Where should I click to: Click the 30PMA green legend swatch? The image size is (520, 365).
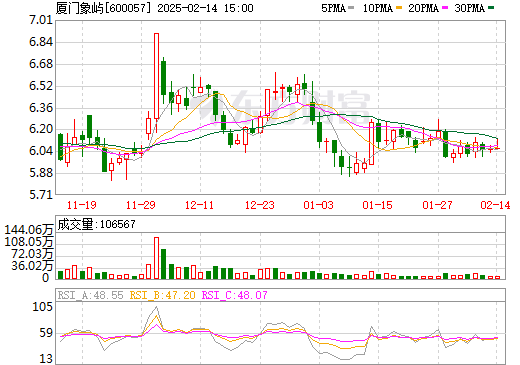click(x=491, y=7)
